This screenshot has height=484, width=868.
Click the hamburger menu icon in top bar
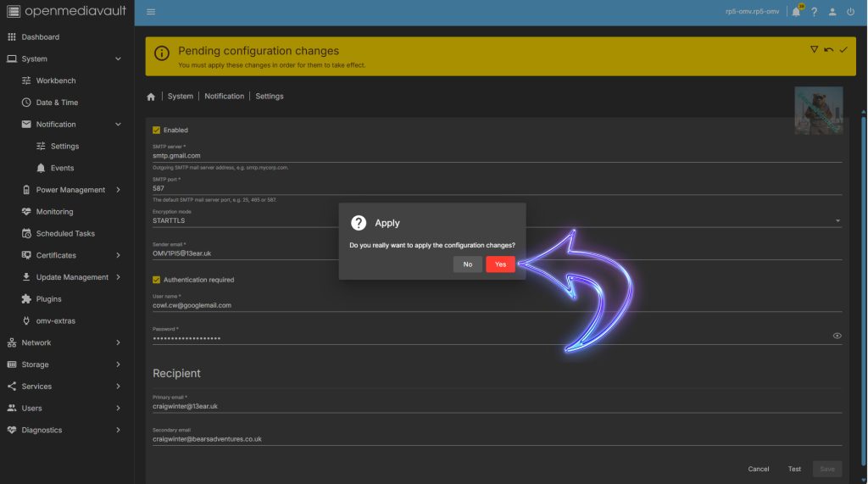151,12
